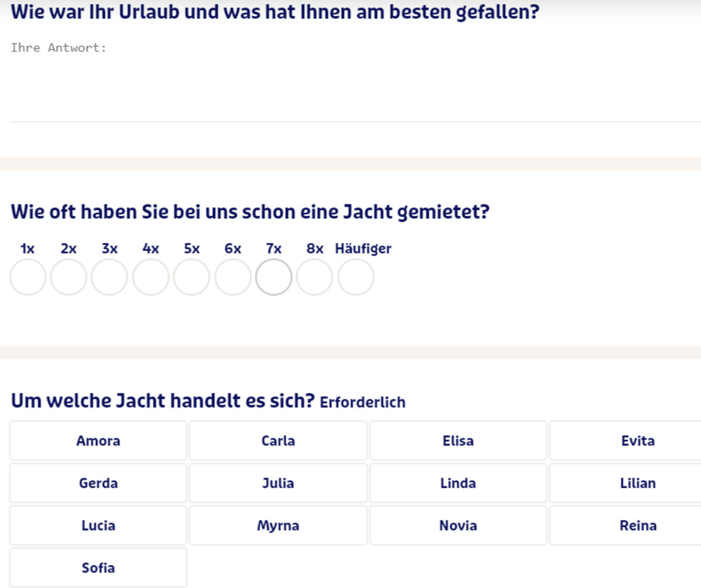Click the Evita yacht option
Image resolution: width=701 pixels, height=588 pixels.
pyautogui.click(x=637, y=441)
